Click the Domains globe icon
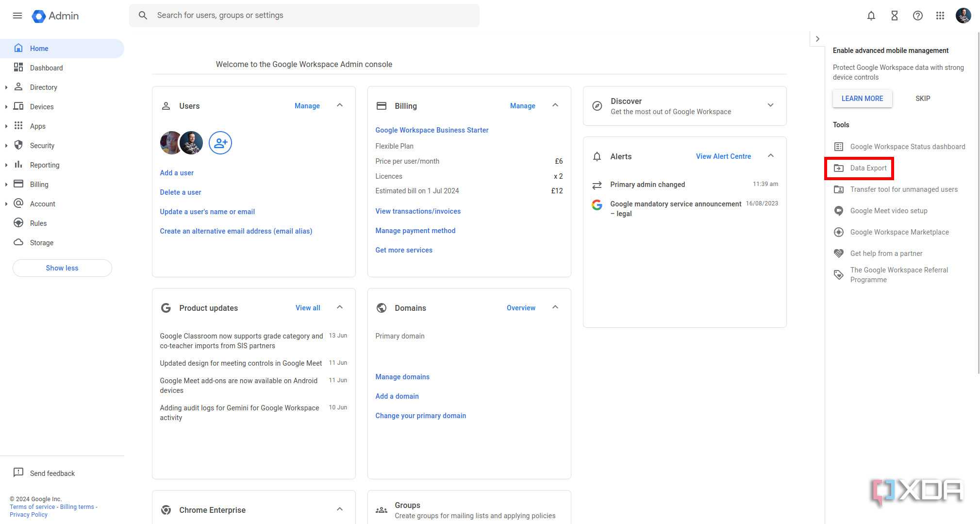This screenshot has width=980, height=524. tap(382, 308)
